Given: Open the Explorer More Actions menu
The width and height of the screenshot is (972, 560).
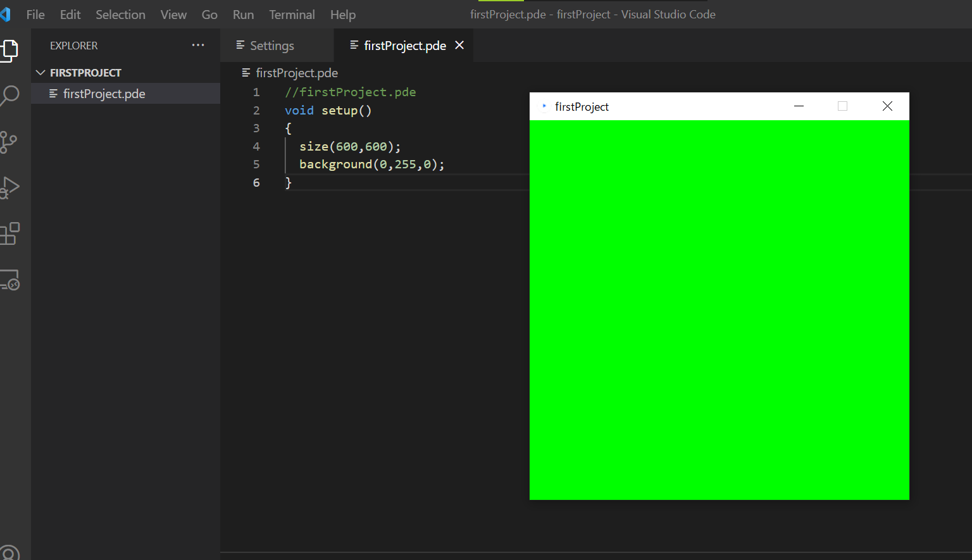Looking at the screenshot, I should (x=198, y=45).
